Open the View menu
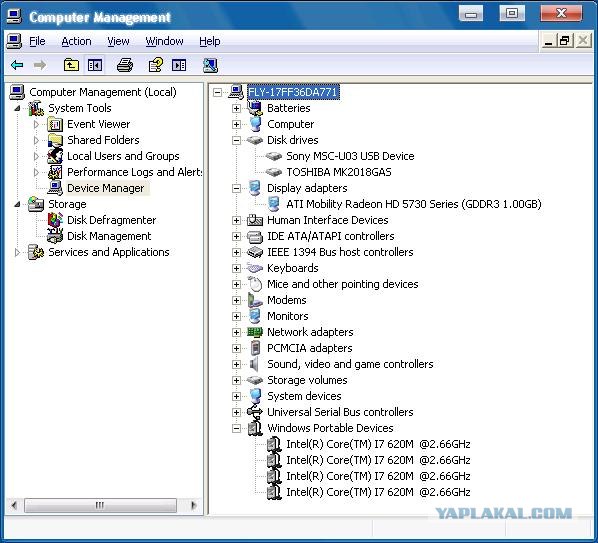 coord(118,41)
